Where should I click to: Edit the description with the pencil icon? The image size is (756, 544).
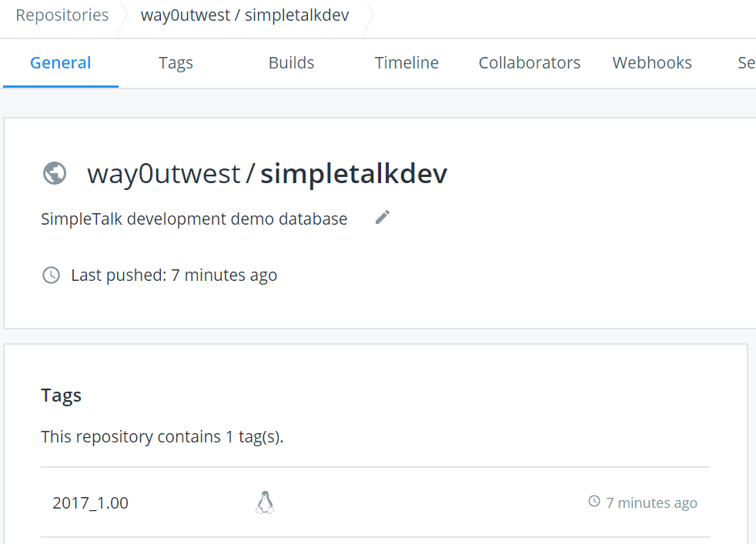tap(383, 218)
